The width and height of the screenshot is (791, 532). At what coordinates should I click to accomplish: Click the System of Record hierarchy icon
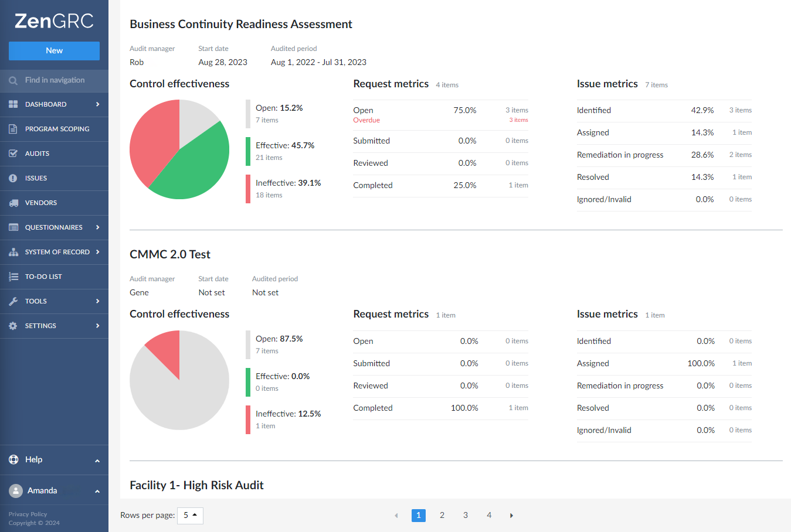[x=13, y=252]
